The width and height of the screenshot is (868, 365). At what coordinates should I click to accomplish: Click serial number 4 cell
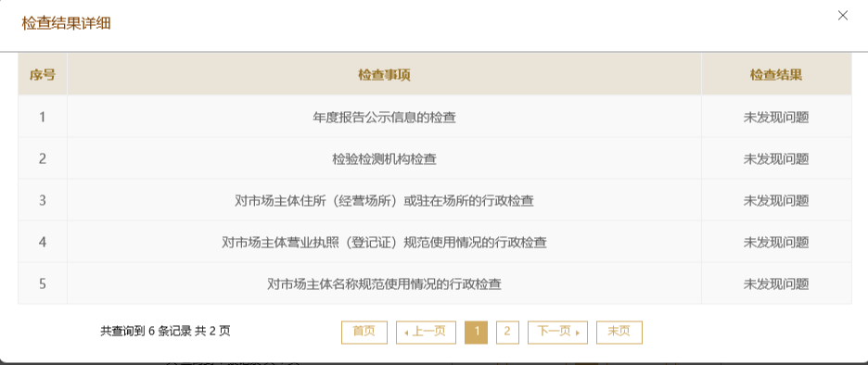[43, 242]
